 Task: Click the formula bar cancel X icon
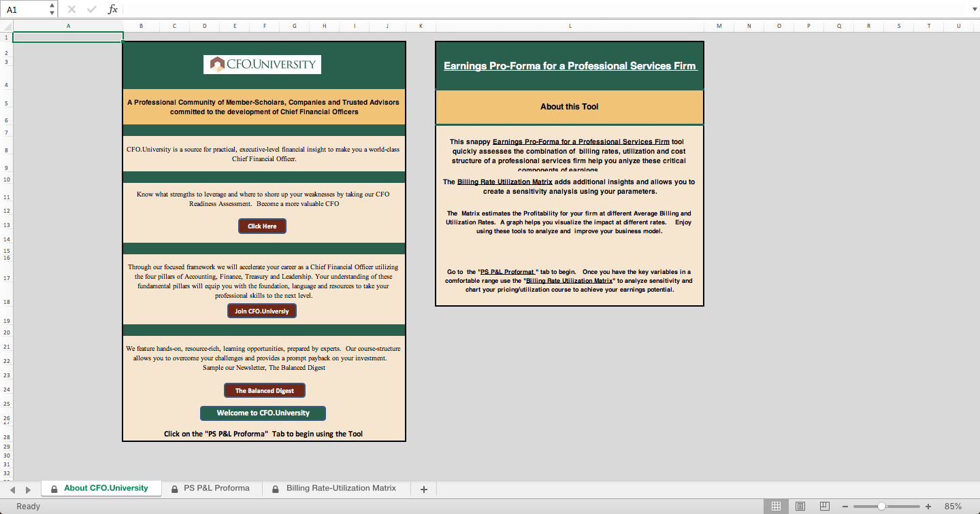(x=72, y=10)
